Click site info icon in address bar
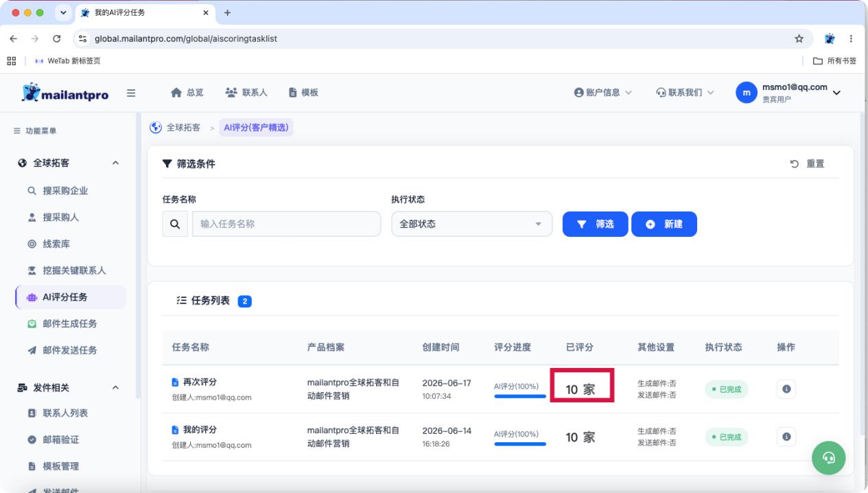 (83, 38)
